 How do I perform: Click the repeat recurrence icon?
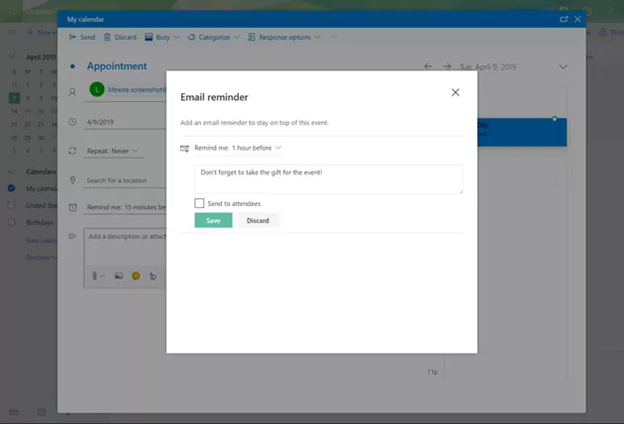(x=73, y=150)
